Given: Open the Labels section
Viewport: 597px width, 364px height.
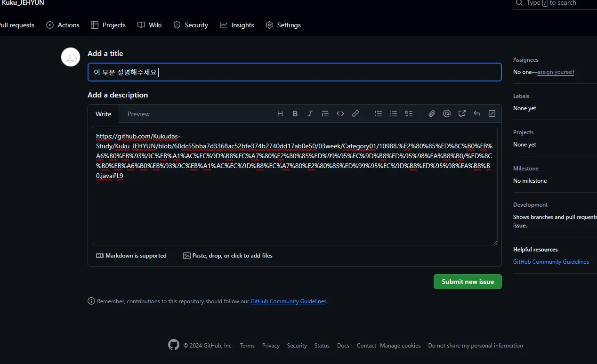Looking at the screenshot, I should point(521,96).
